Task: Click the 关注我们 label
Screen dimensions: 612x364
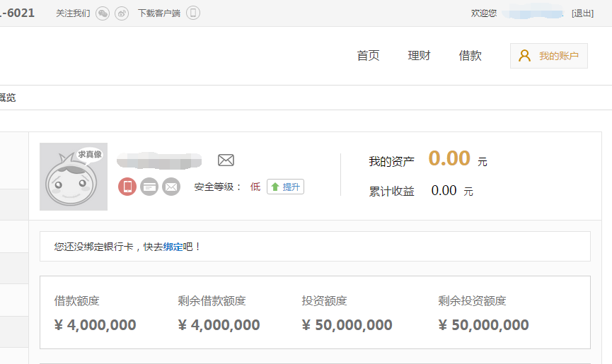Action: 73,13
